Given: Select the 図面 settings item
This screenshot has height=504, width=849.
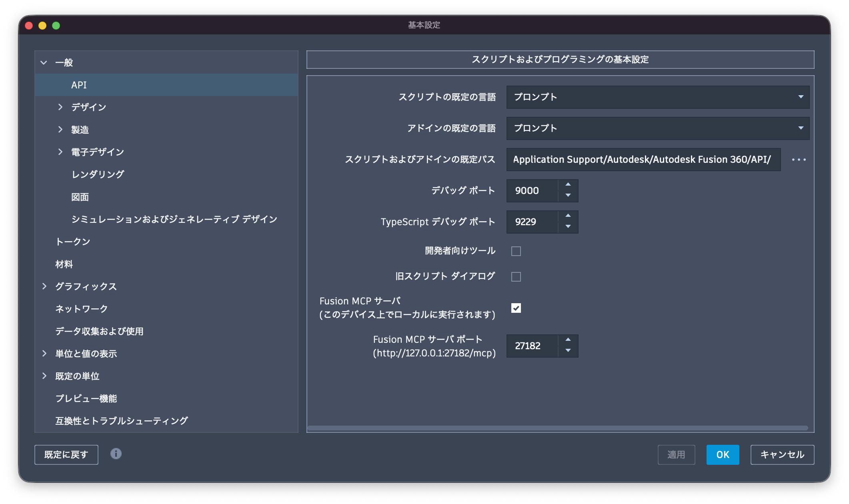Looking at the screenshot, I should click(x=80, y=197).
